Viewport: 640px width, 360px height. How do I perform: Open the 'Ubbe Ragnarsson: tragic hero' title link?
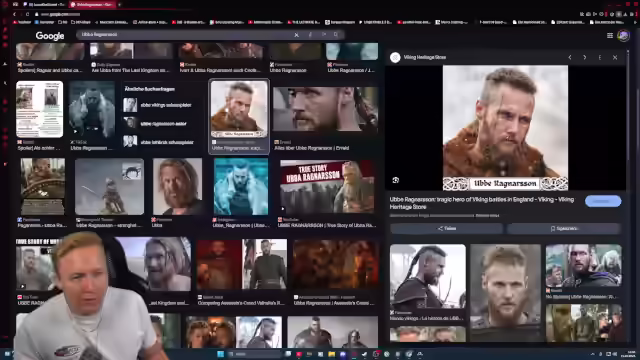click(x=482, y=203)
